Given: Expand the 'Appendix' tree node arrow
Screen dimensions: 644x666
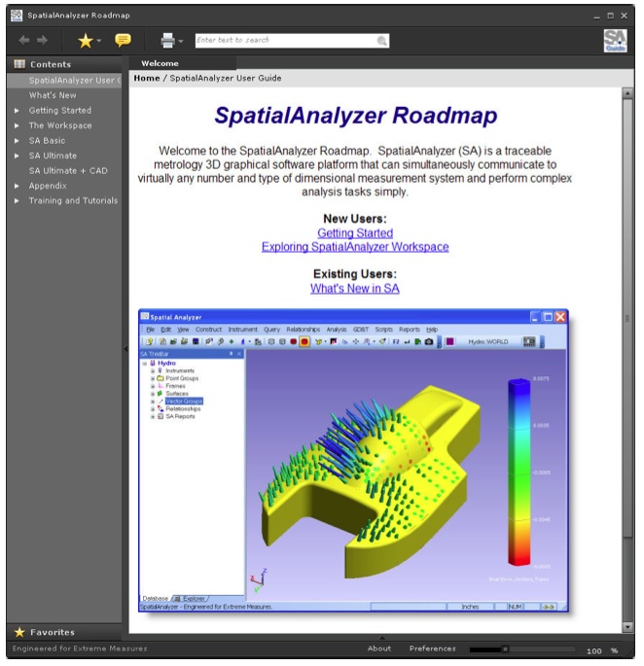Looking at the screenshot, I should pyautogui.click(x=17, y=186).
